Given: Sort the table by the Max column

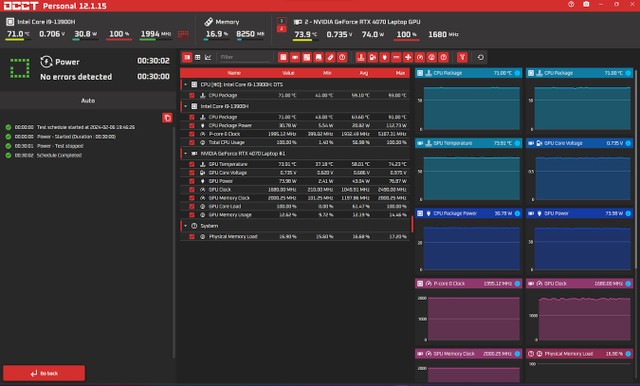Looking at the screenshot, I should point(400,73).
